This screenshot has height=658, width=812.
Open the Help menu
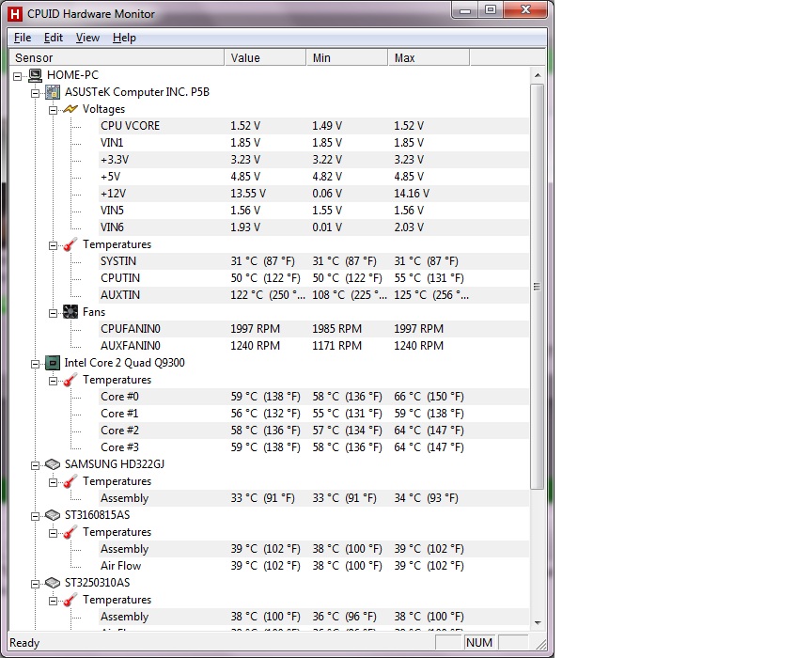point(124,38)
